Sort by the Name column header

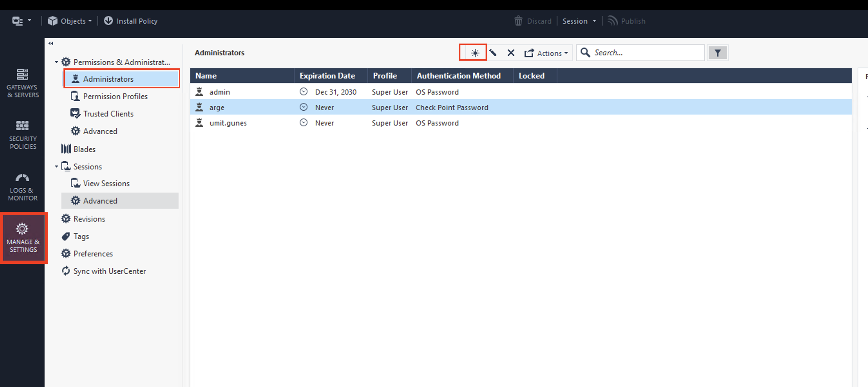tap(242, 75)
